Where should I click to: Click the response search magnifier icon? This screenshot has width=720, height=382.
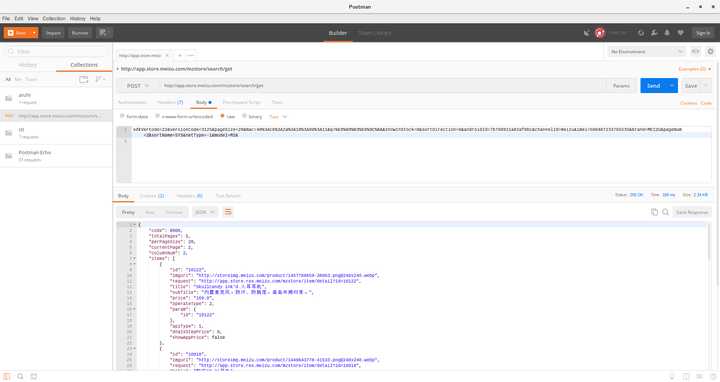click(665, 212)
